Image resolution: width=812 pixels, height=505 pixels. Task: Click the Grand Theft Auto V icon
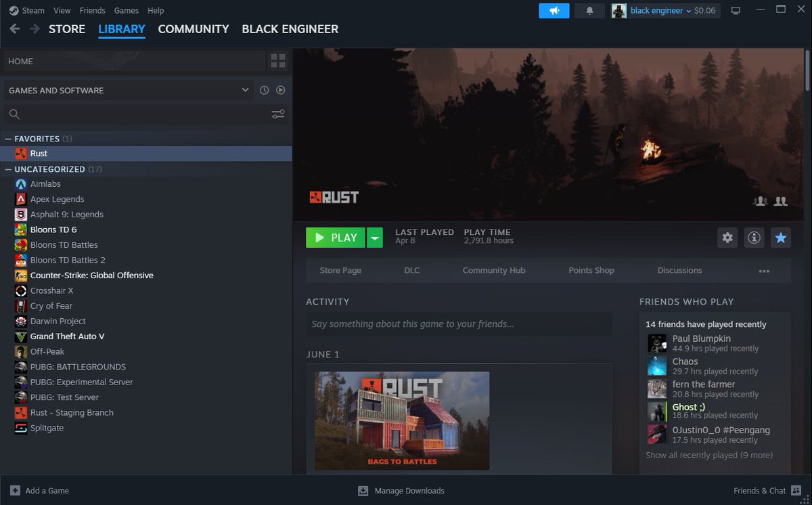pyautogui.click(x=21, y=336)
